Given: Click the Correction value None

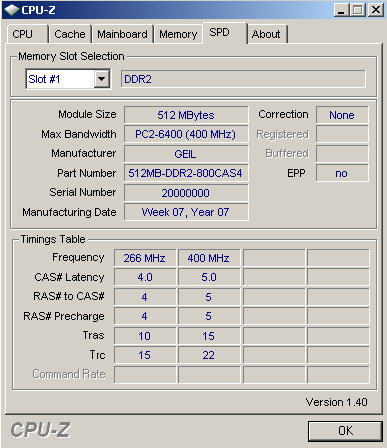Looking at the screenshot, I should point(342,115).
